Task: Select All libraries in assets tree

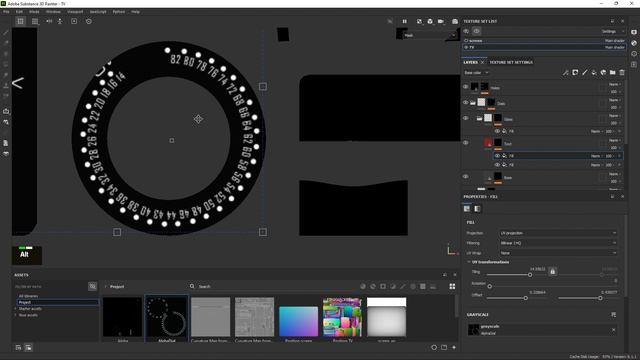Action: click(28, 296)
